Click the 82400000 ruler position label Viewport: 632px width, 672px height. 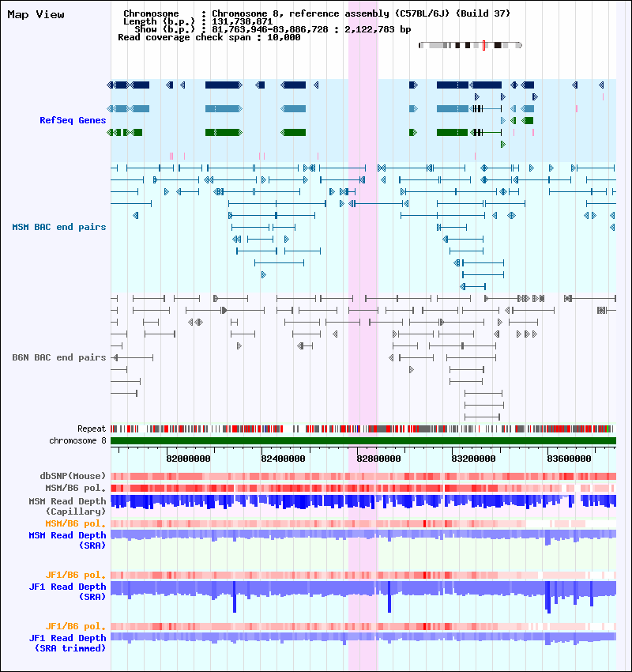point(283,459)
